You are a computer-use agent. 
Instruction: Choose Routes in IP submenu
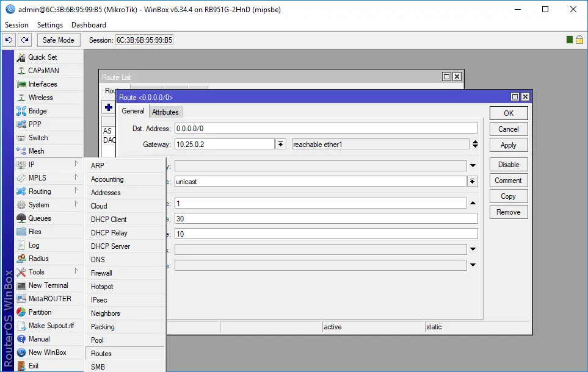pyautogui.click(x=125, y=354)
